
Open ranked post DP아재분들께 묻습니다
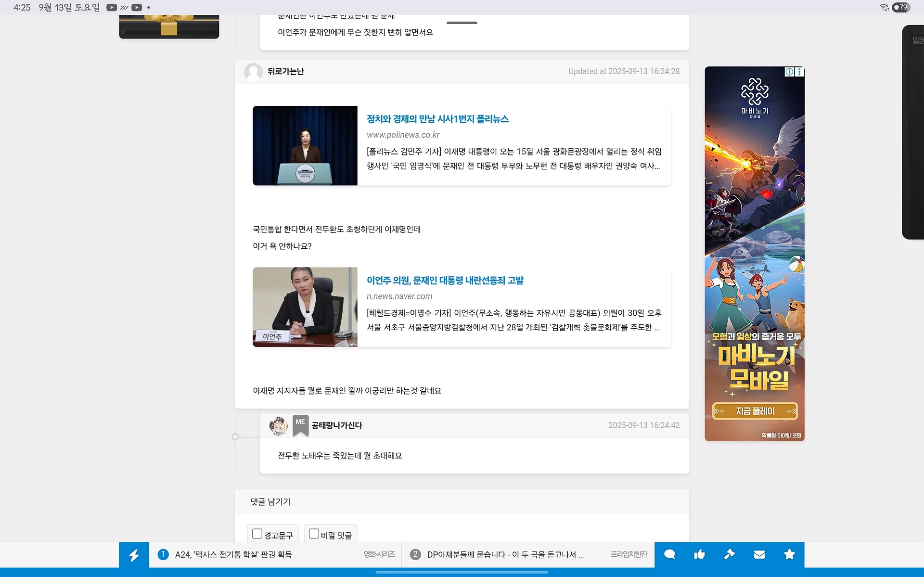(505, 554)
